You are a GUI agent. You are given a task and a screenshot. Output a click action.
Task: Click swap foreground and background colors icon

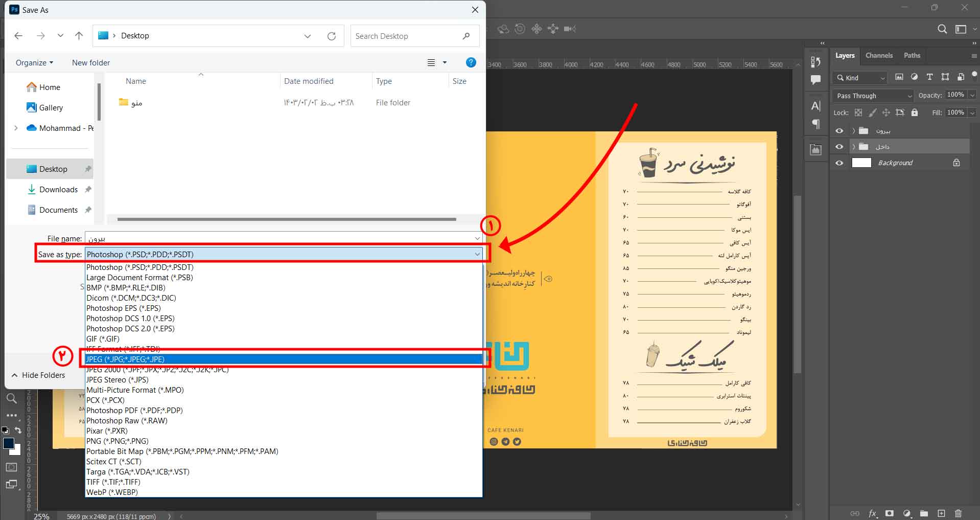coord(18,430)
